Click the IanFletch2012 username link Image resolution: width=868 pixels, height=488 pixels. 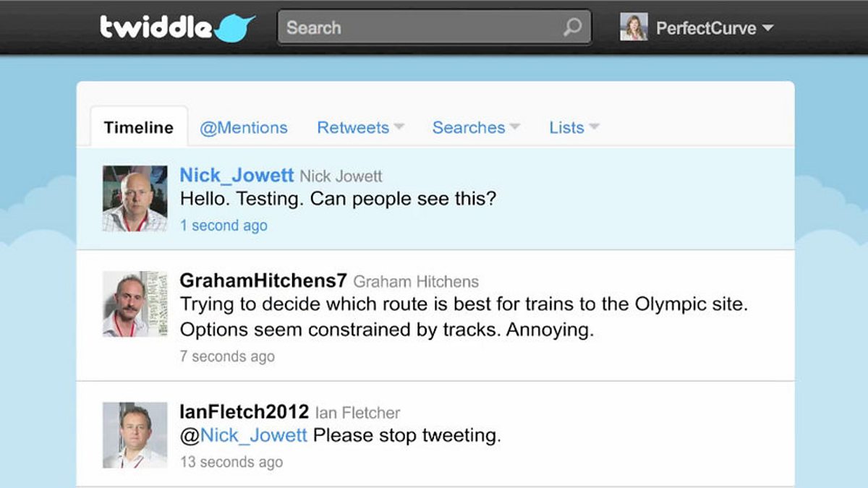[244, 412]
